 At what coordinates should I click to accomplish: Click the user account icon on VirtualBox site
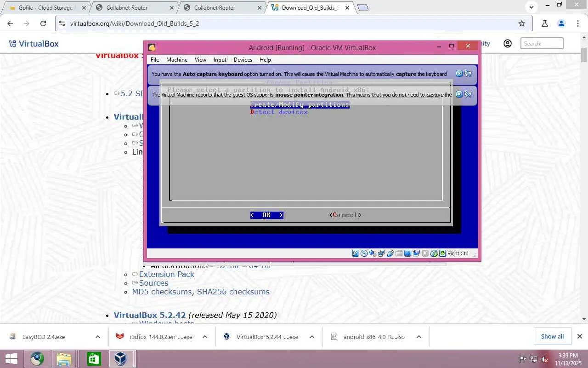[508, 44]
